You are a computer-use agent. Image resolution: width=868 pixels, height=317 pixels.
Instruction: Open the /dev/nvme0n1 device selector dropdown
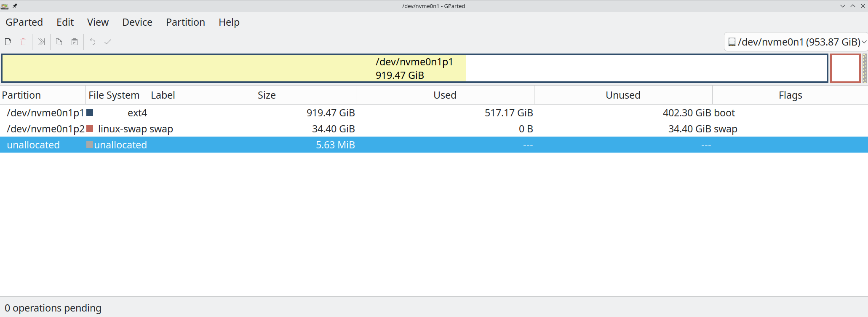tap(796, 42)
